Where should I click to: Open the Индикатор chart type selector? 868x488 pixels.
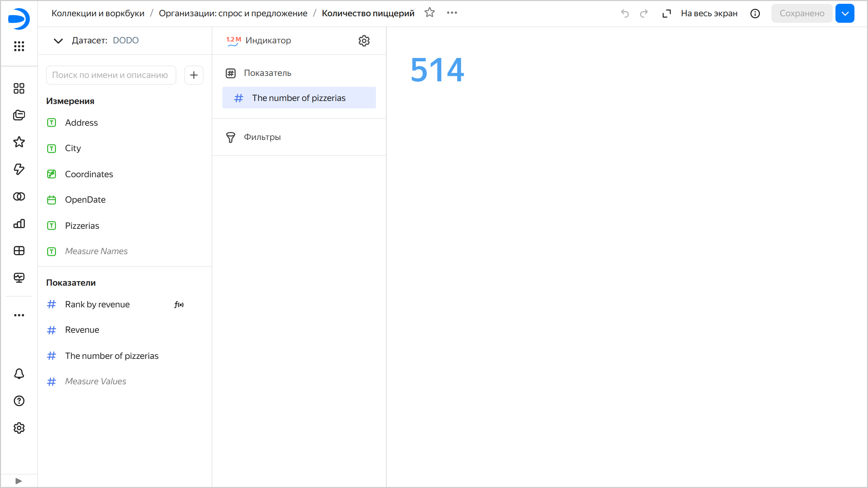point(268,41)
